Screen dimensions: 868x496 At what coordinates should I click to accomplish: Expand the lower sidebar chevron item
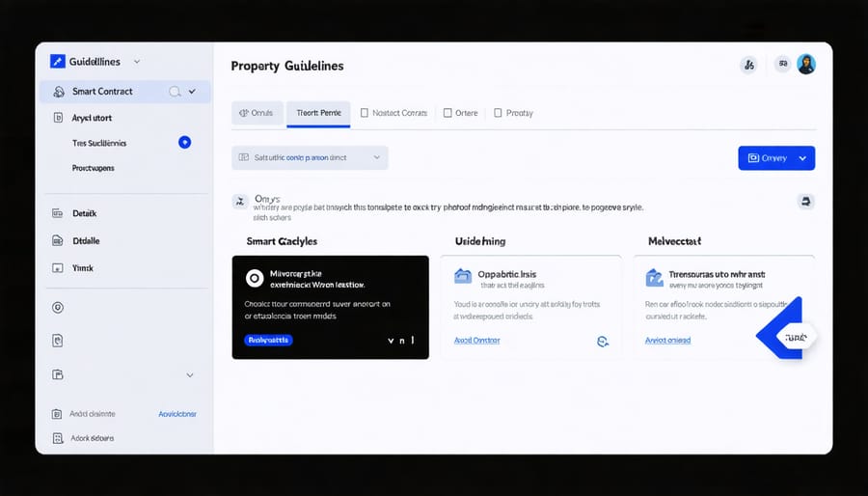(x=189, y=374)
